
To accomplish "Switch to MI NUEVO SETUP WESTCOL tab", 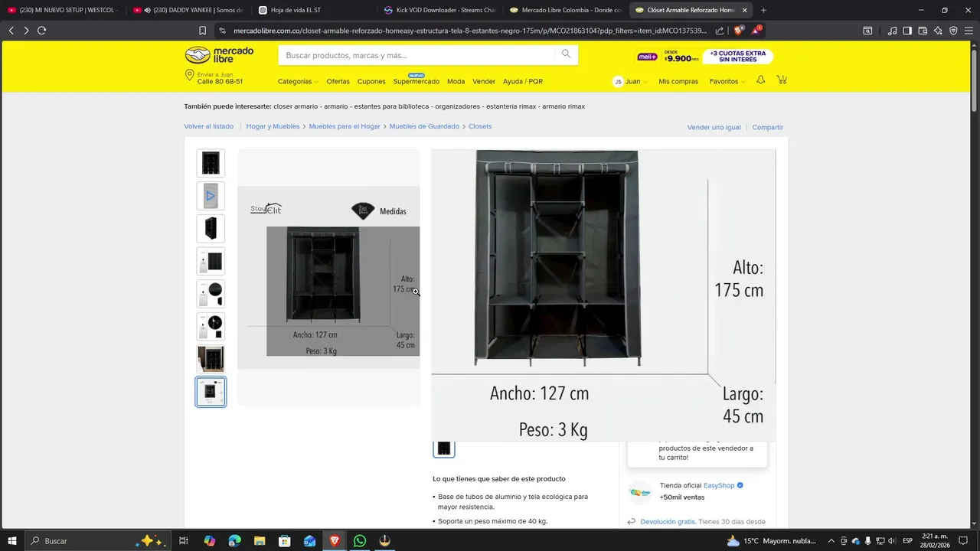I will 63,10.
